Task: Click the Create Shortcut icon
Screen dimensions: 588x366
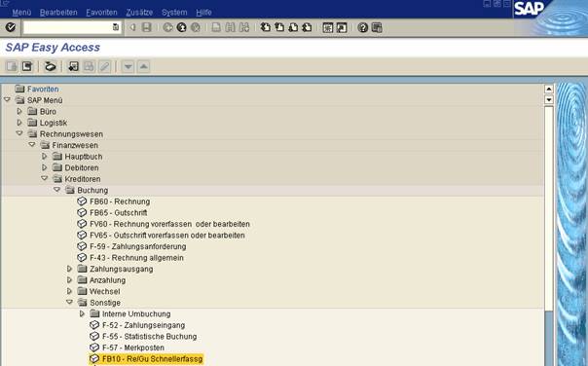Action: pos(342,27)
